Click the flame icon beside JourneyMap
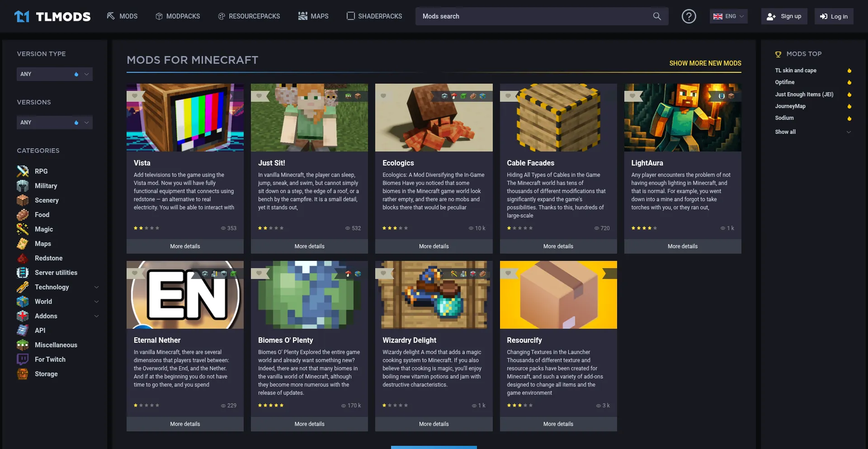Image resolution: width=868 pixels, height=449 pixels. click(849, 106)
